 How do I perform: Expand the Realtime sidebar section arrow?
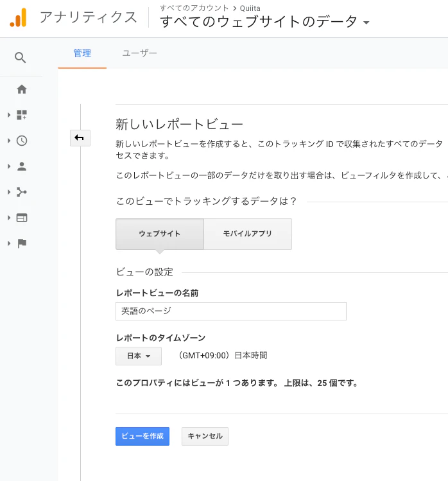click(x=9, y=141)
